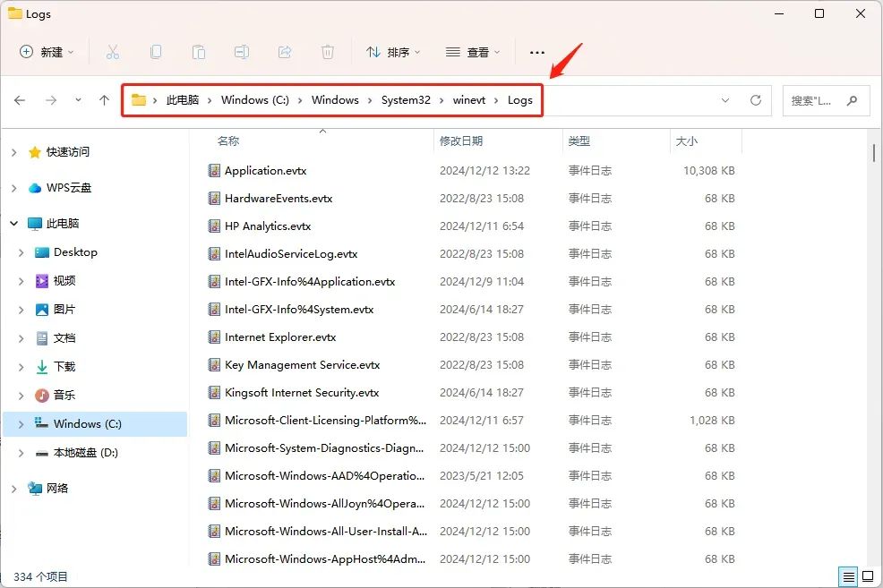Open the three-dot more options menu
Viewport: 883px width, 588px height.
pos(537,52)
